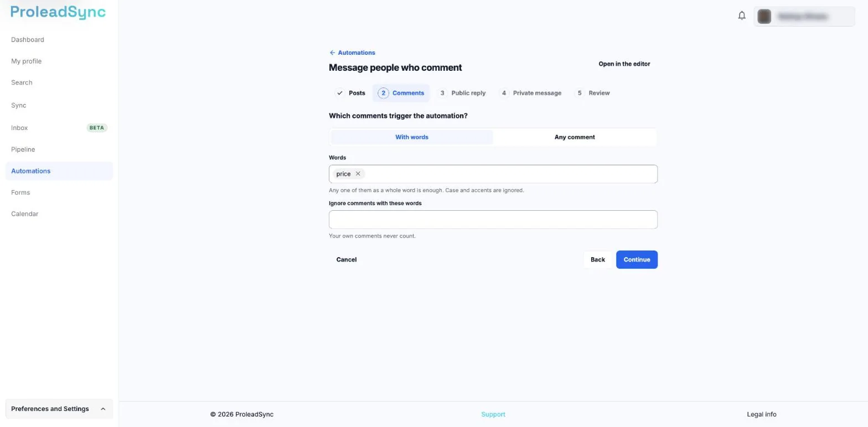Screen dimensions: 868x427
Task: Go to step 3 Public reply
Action: pos(462,93)
